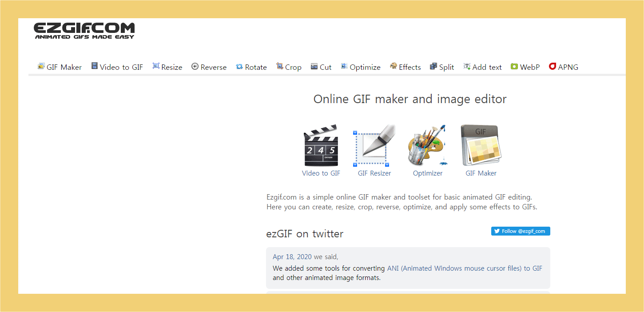Click the clapperboard Video to GIF image

coord(321,146)
